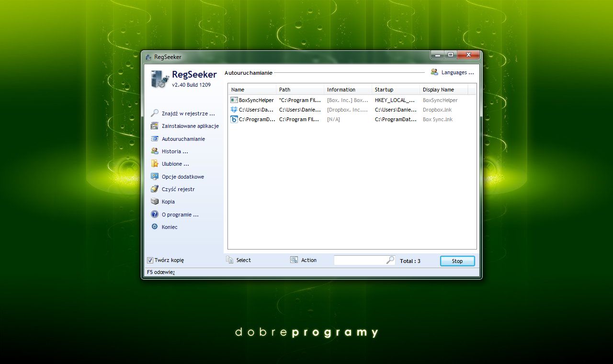
Task: Open the Action menu label
Action: pos(309,260)
